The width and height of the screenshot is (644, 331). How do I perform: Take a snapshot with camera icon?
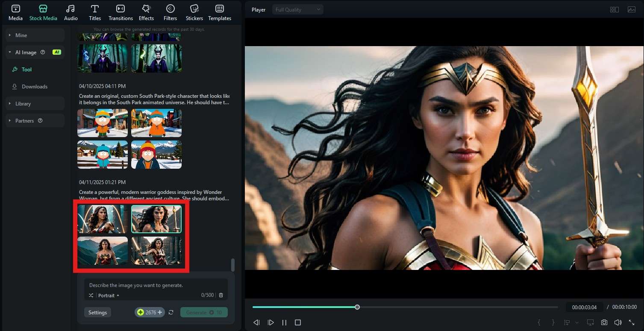point(604,322)
